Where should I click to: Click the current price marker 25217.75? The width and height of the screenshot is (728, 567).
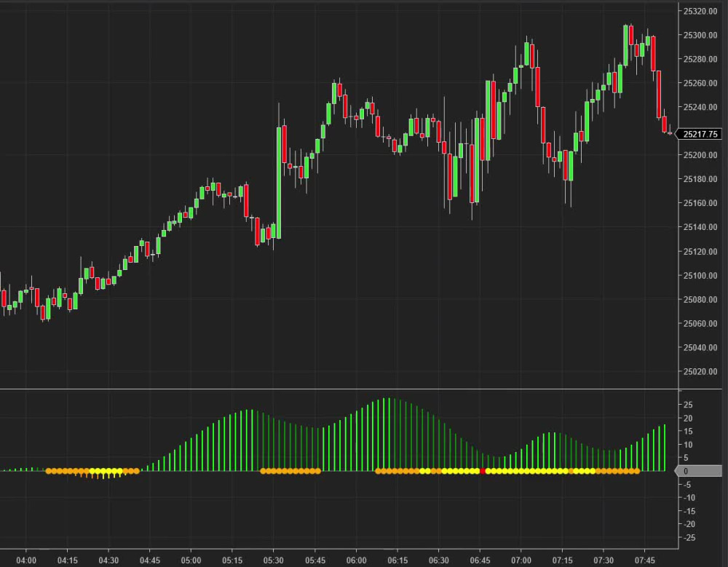[699, 134]
